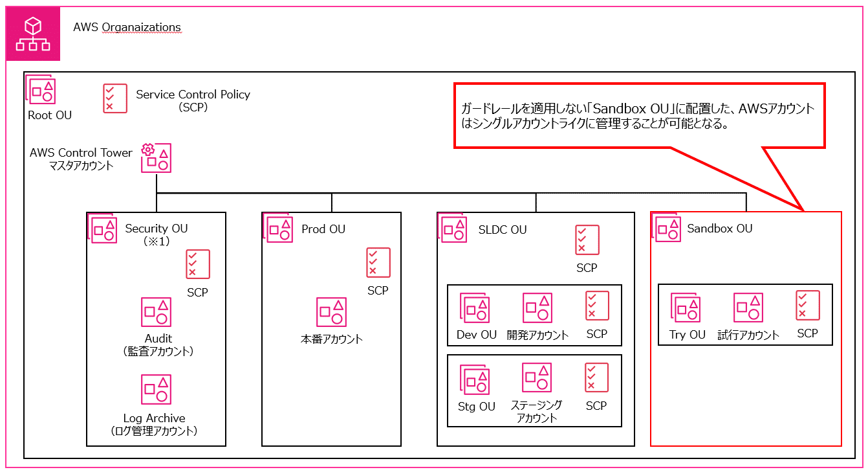Image resolution: width=868 pixels, height=472 pixels.
Task: Select the SCP icon in the Dev OU row
Action: (x=598, y=306)
